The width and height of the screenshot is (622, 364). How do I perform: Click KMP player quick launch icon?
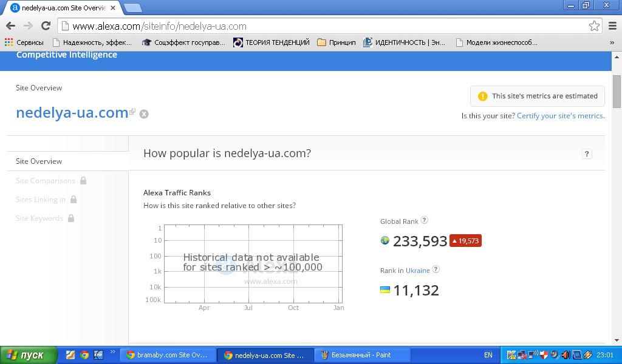tap(98, 355)
